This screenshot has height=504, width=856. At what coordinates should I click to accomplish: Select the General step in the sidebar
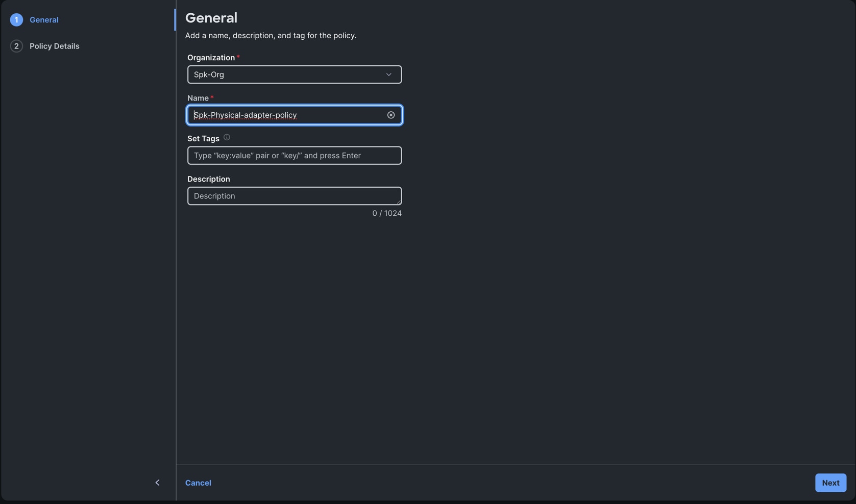click(43, 19)
